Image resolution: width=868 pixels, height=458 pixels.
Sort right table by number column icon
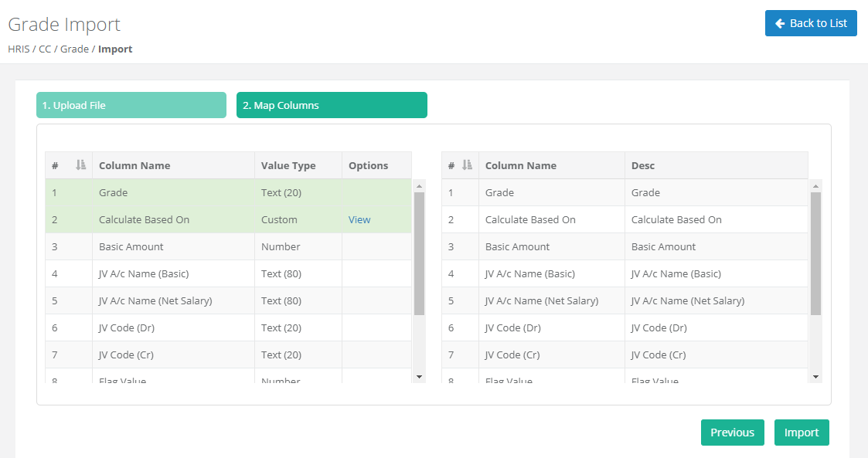[x=466, y=165]
